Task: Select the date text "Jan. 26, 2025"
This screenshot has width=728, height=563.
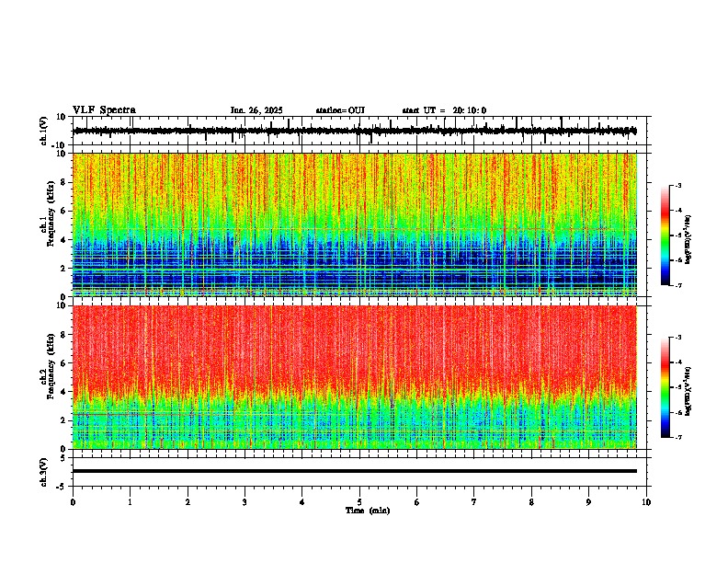Action: 256,110
